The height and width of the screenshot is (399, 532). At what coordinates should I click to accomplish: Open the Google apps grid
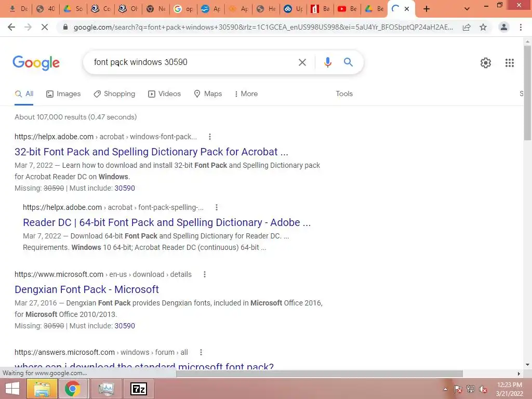click(510, 63)
